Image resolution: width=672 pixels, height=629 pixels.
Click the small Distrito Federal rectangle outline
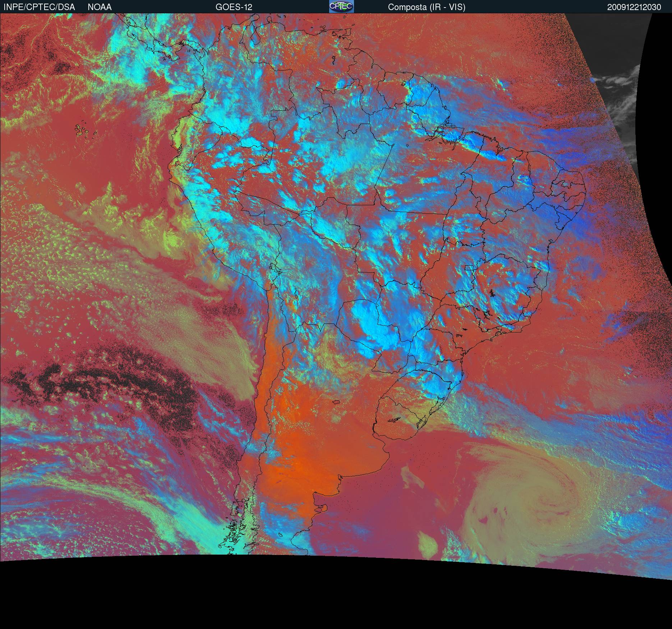tap(470, 267)
